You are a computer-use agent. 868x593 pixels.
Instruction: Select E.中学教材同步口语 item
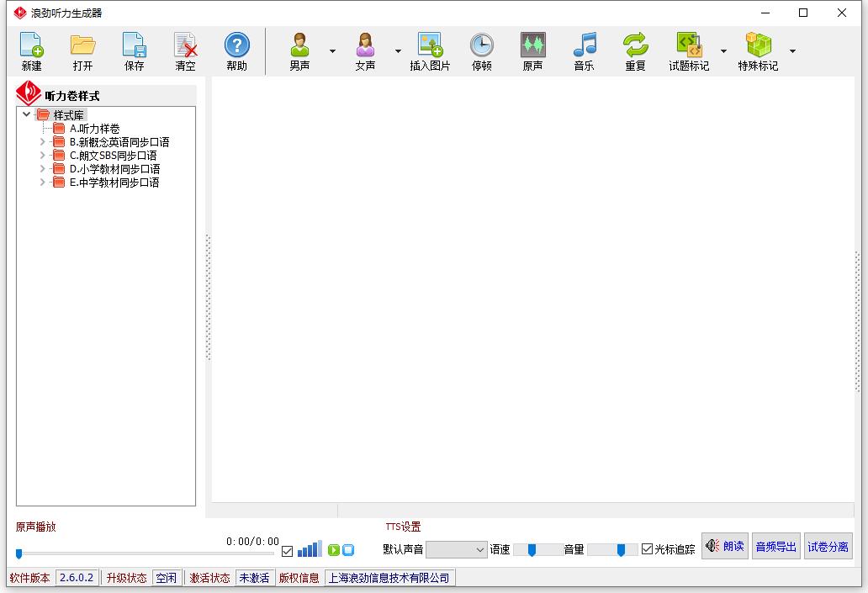114,182
